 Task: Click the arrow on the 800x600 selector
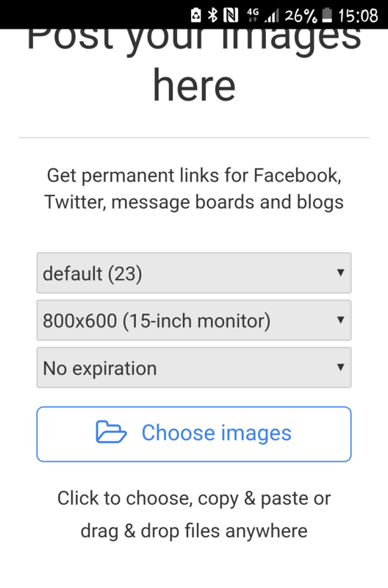[340, 320]
